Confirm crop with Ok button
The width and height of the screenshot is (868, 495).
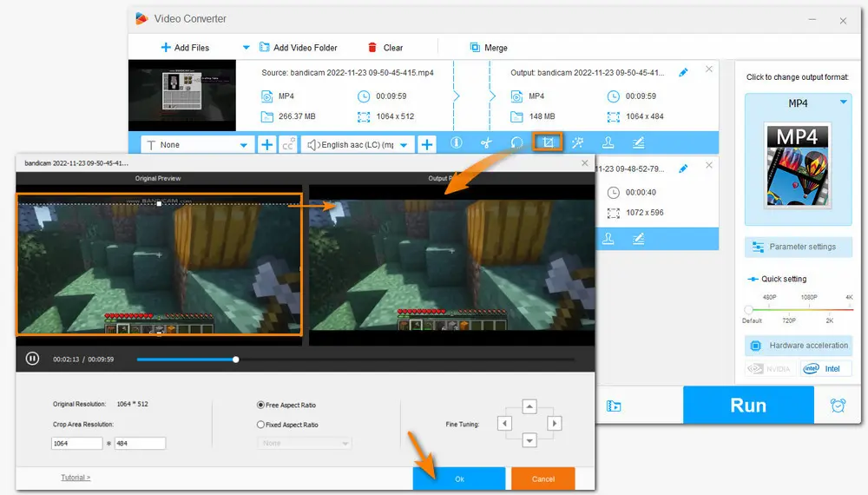tap(459, 479)
